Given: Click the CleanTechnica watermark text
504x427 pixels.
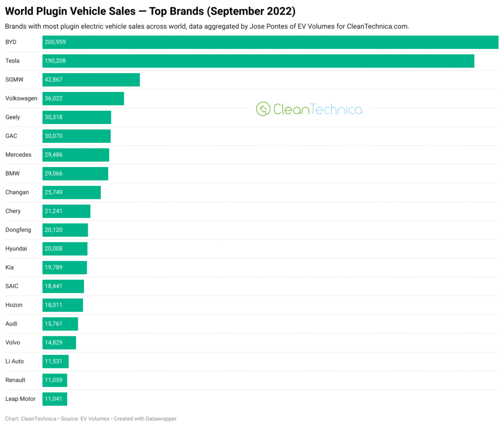Looking at the screenshot, I should coord(318,109).
